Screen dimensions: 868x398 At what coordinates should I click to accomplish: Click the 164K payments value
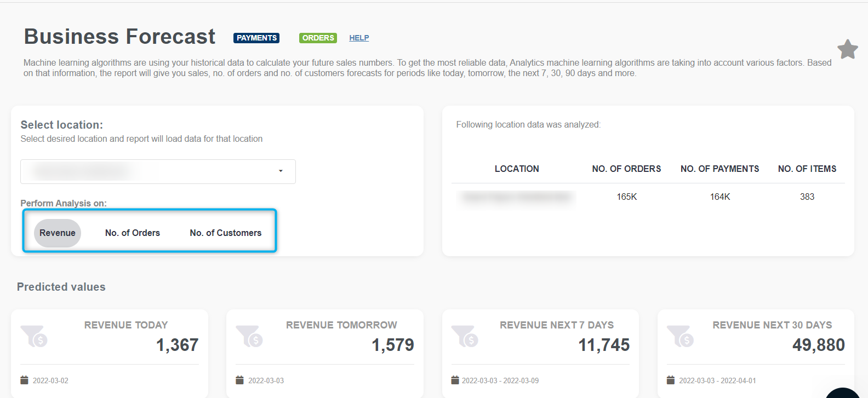pyautogui.click(x=720, y=197)
